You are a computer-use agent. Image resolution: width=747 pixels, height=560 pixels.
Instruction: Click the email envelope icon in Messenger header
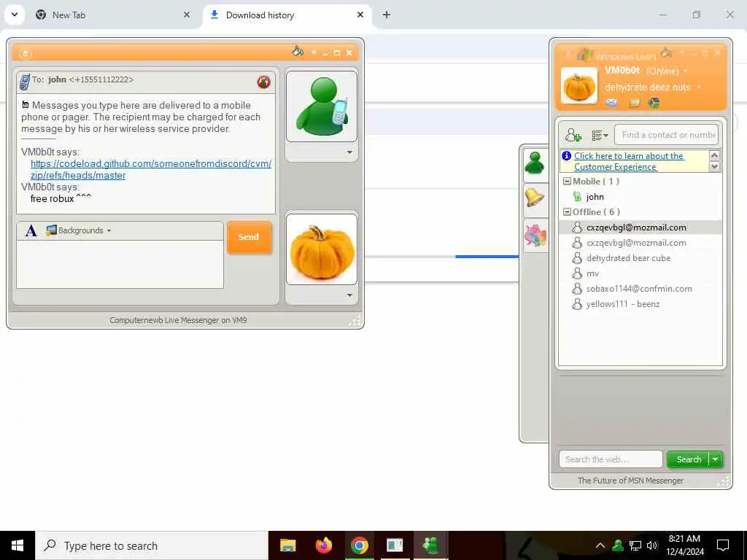[612, 102]
